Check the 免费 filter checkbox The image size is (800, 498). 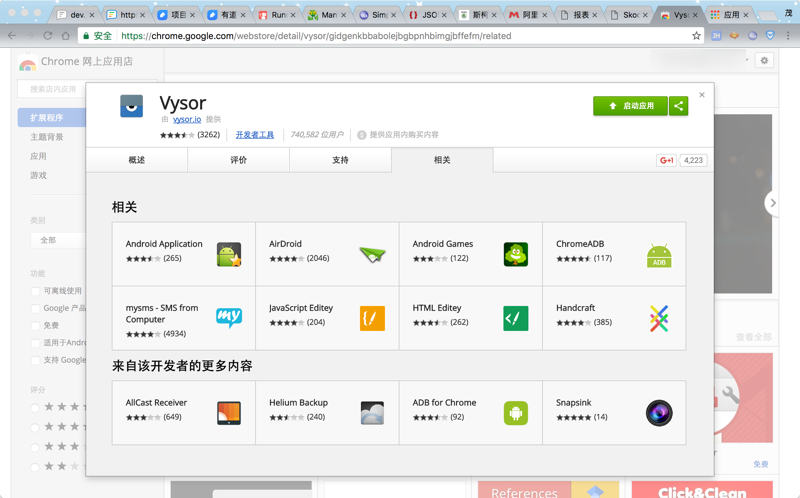pos(35,326)
